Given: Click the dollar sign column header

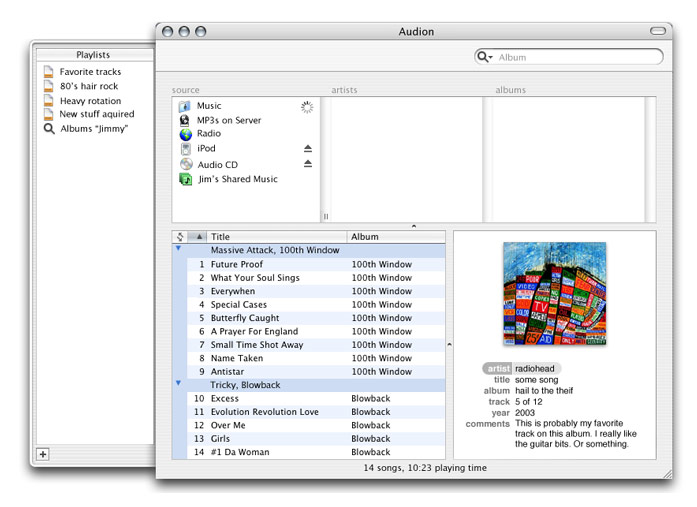Looking at the screenshot, I should click(180, 237).
